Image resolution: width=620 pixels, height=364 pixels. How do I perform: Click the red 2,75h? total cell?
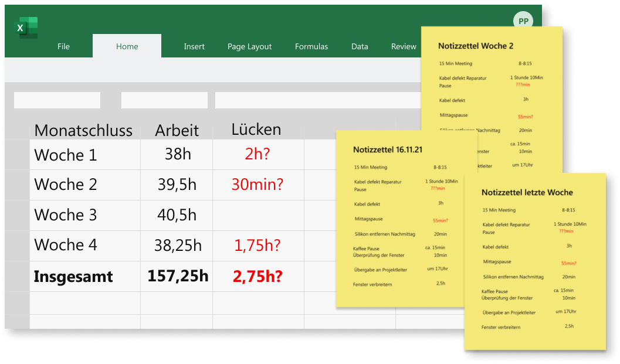tap(258, 276)
